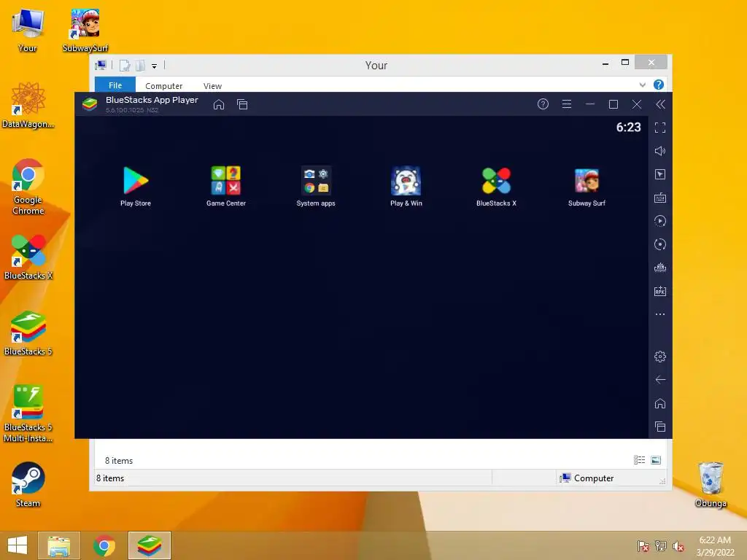Select the Your desktop icon
This screenshot has width=747, height=560.
(x=27, y=29)
